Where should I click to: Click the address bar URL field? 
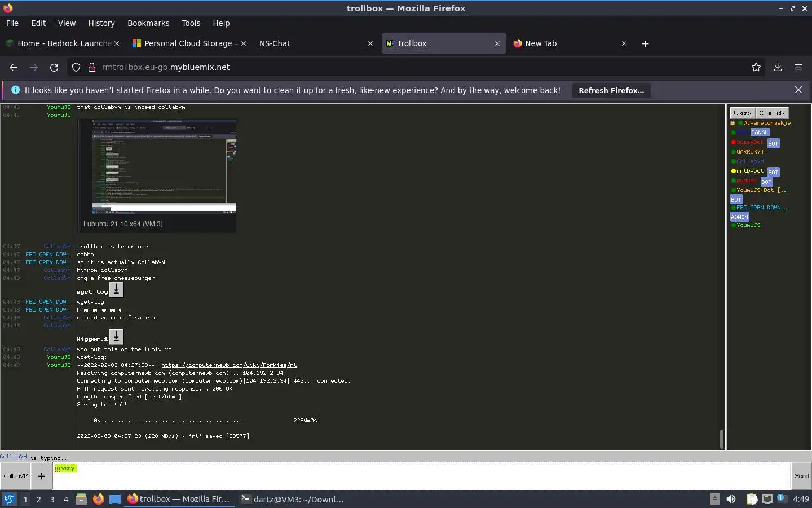click(x=417, y=67)
